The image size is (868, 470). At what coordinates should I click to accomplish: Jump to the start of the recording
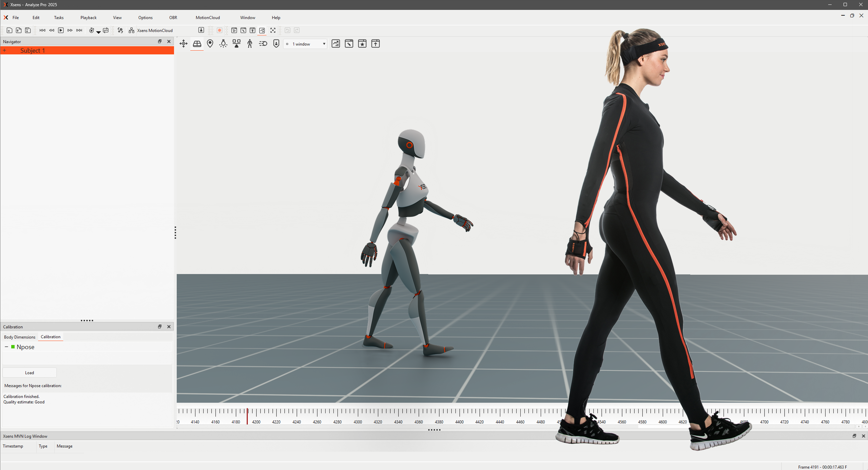coord(42,30)
